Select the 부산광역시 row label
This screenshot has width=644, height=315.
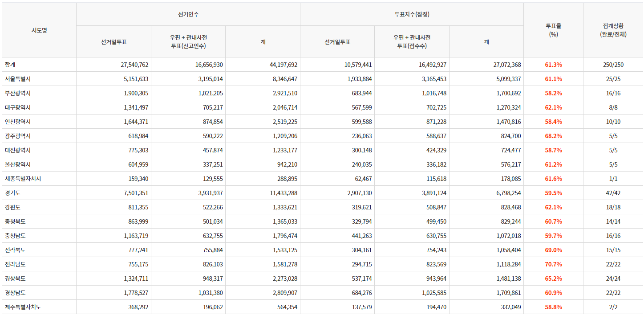click(18, 93)
